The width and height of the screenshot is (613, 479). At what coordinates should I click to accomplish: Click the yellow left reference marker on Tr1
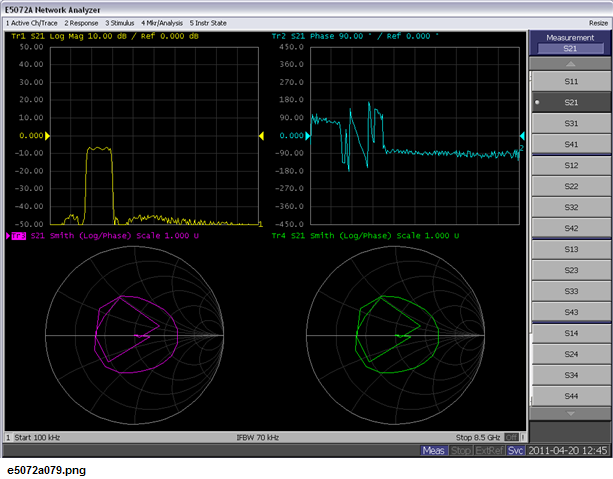(x=47, y=136)
